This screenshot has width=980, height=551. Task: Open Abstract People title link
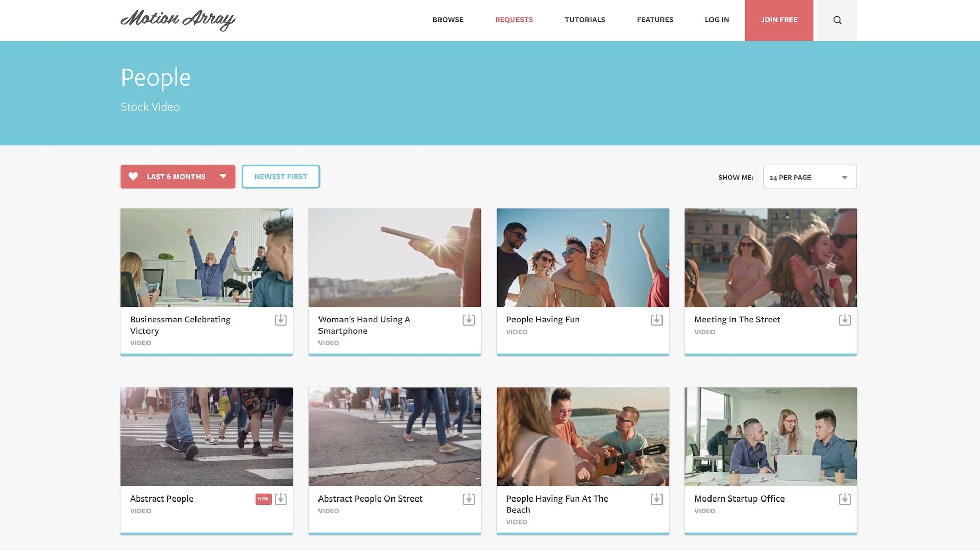click(x=161, y=498)
